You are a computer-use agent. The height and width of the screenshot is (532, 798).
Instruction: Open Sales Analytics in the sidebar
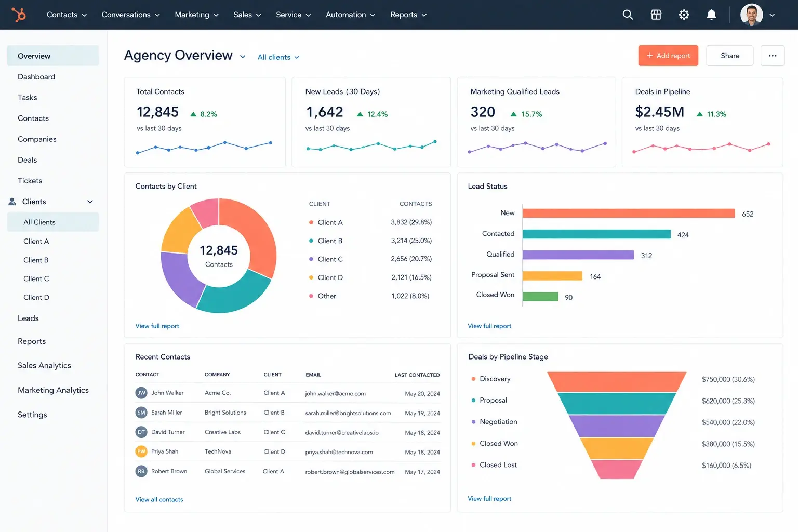click(x=44, y=366)
